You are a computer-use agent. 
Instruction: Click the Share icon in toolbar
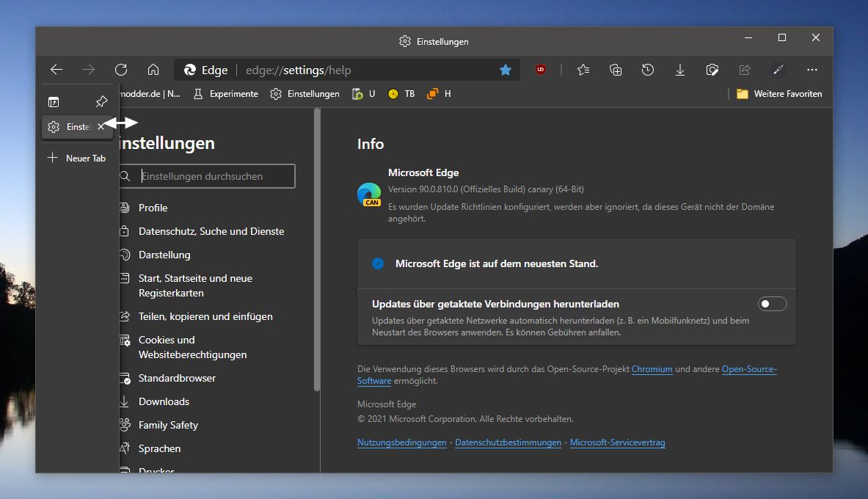(745, 70)
